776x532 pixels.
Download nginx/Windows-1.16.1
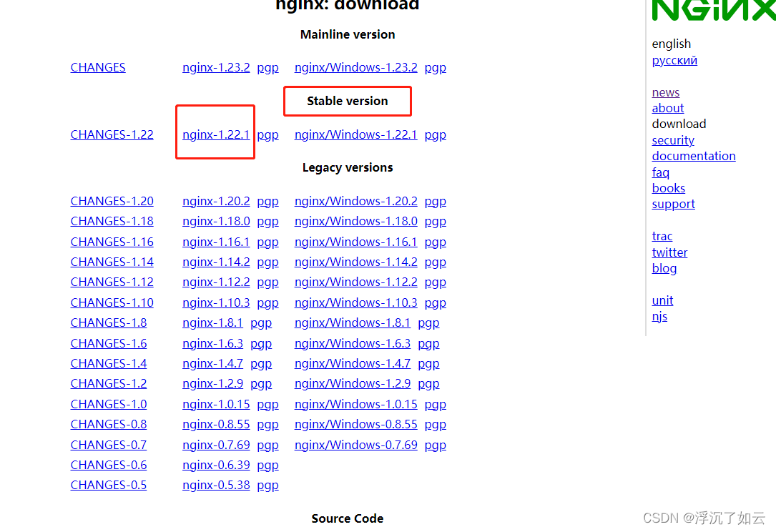tap(356, 242)
